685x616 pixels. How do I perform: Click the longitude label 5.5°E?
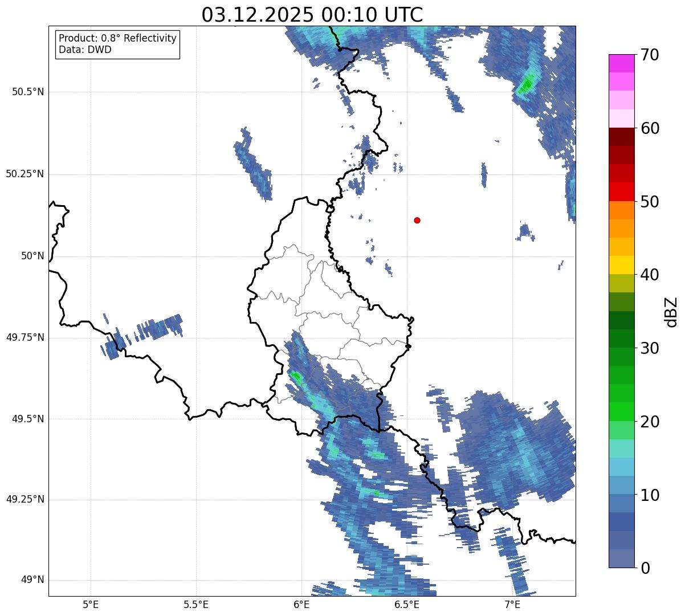click(x=196, y=604)
